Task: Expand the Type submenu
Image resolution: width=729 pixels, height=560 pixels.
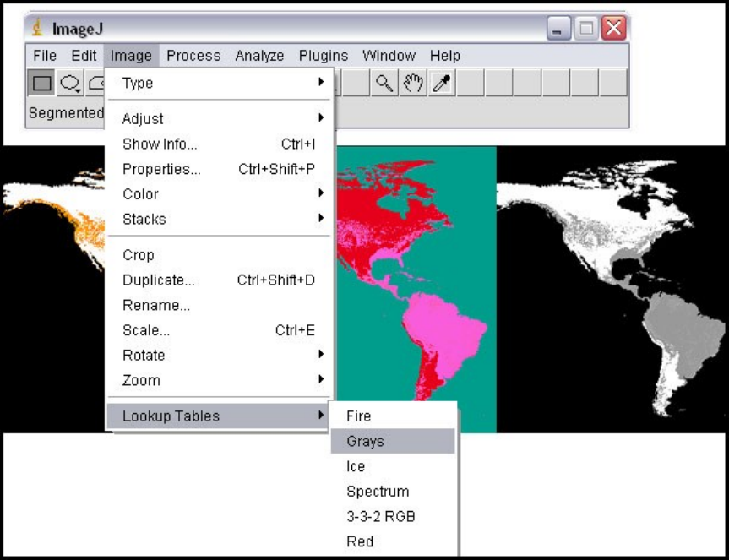Action: tap(219, 83)
